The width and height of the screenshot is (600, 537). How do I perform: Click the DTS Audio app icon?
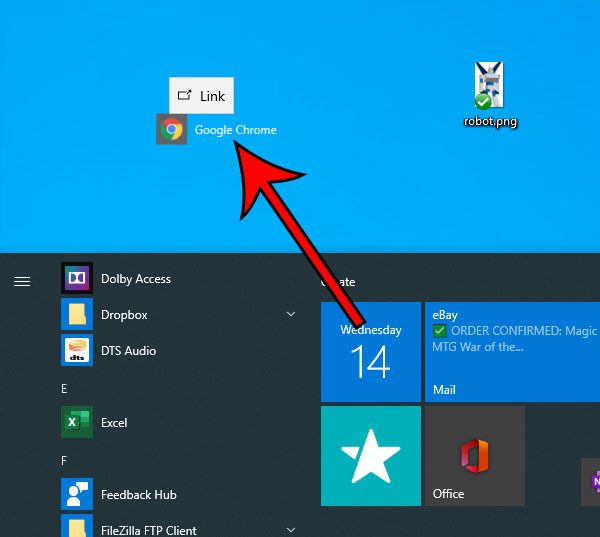click(x=77, y=350)
